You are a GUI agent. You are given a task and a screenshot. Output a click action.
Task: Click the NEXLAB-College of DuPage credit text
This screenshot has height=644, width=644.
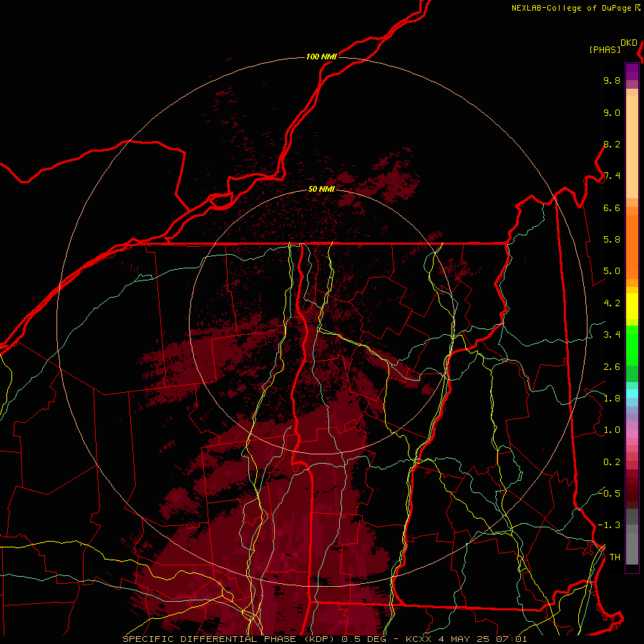tap(572, 8)
